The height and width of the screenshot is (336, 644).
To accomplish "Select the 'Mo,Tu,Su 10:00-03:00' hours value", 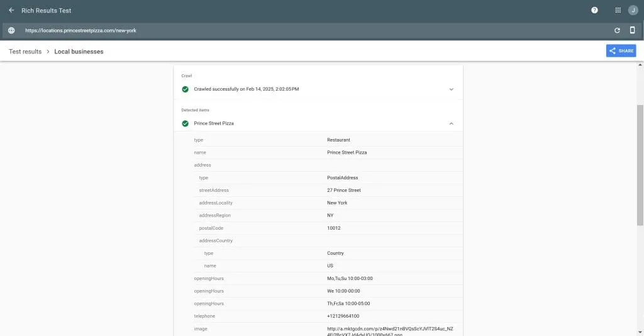I will pyautogui.click(x=350, y=279).
